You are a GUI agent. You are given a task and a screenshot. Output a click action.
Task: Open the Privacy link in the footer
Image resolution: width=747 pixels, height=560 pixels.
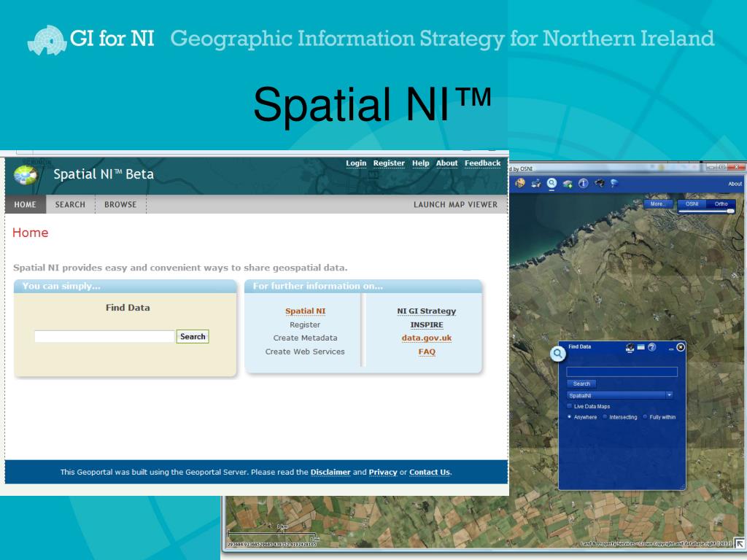click(383, 472)
